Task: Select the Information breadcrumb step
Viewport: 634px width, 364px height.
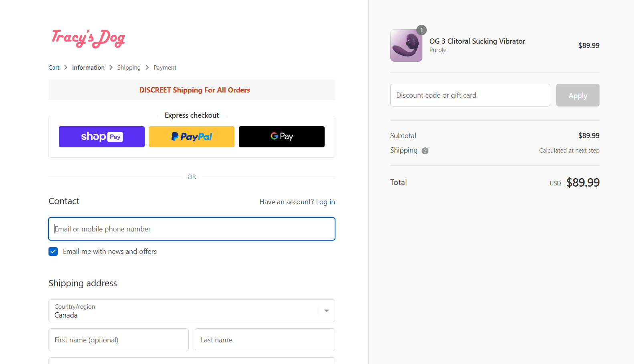Action: [x=88, y=68]
